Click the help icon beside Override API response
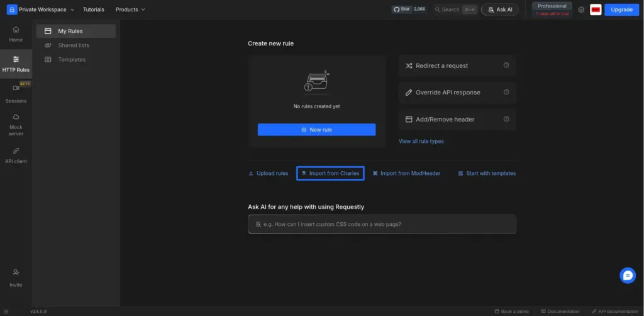Viewport: 644px width, 316px height. point(506,92)
